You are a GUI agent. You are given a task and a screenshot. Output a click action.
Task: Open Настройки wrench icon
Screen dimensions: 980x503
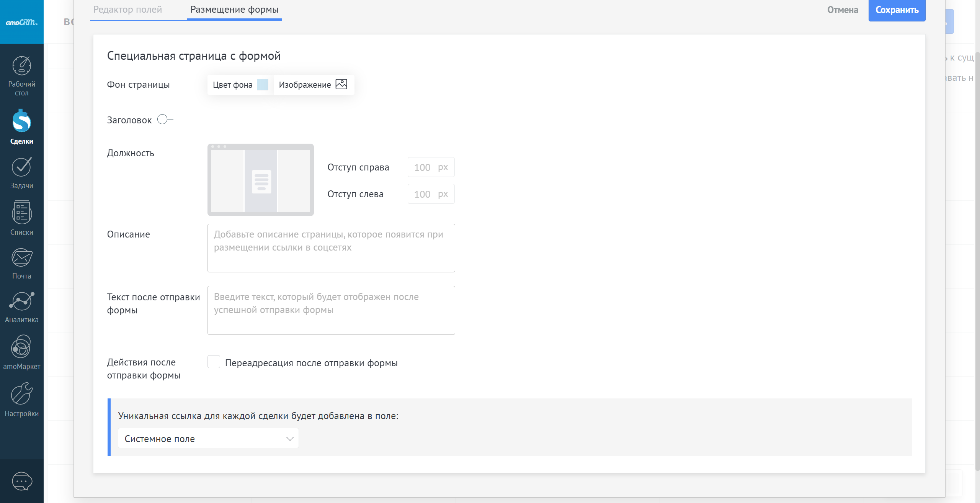[x=21, y=394]
